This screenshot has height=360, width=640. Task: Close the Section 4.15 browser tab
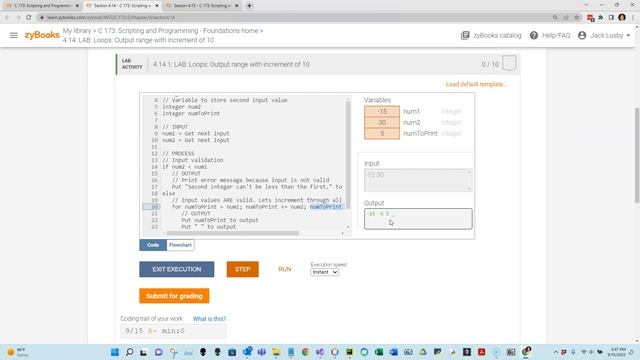[x=236, y=6]
